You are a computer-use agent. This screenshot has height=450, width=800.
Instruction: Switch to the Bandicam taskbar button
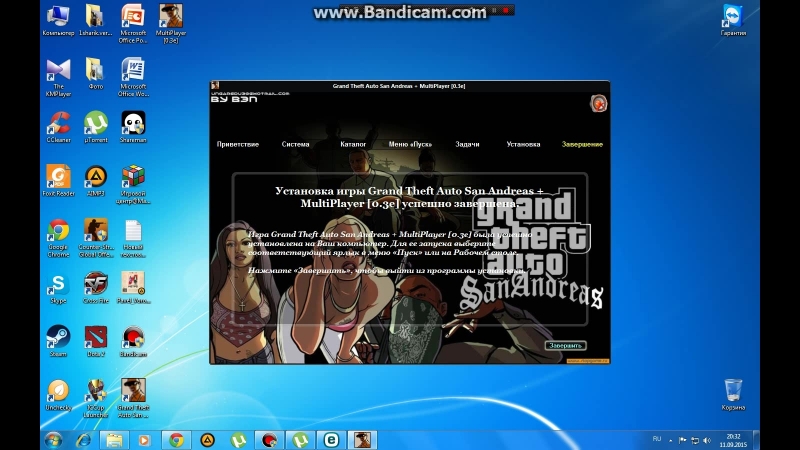tap(269, 440)
